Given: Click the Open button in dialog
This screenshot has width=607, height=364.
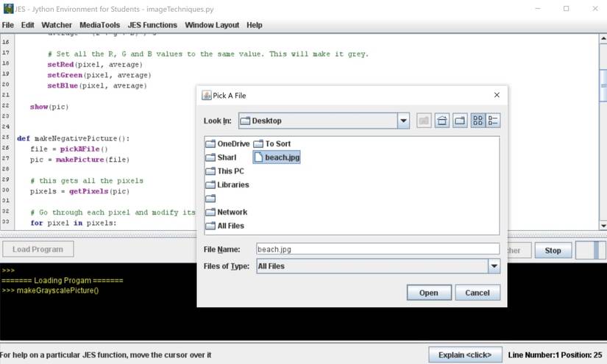Looking at the screenshot, I should coord(429,293).
